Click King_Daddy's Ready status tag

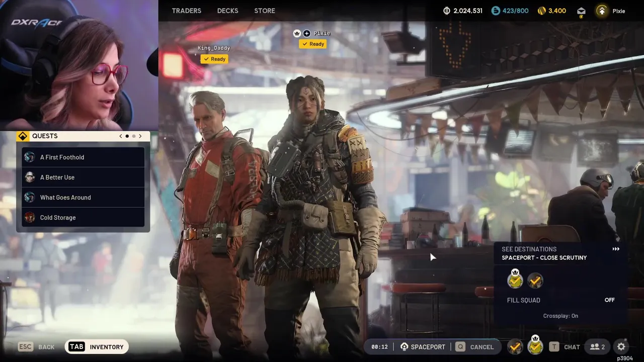click(x=214, y=59)
